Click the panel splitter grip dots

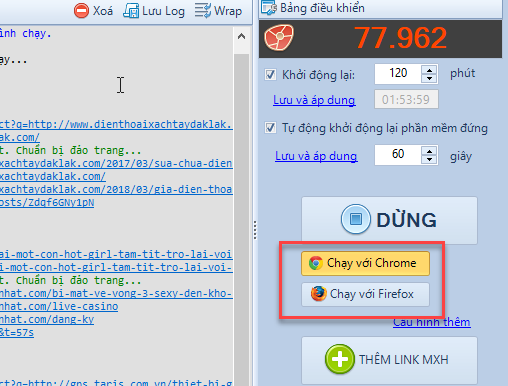point(255,230)
